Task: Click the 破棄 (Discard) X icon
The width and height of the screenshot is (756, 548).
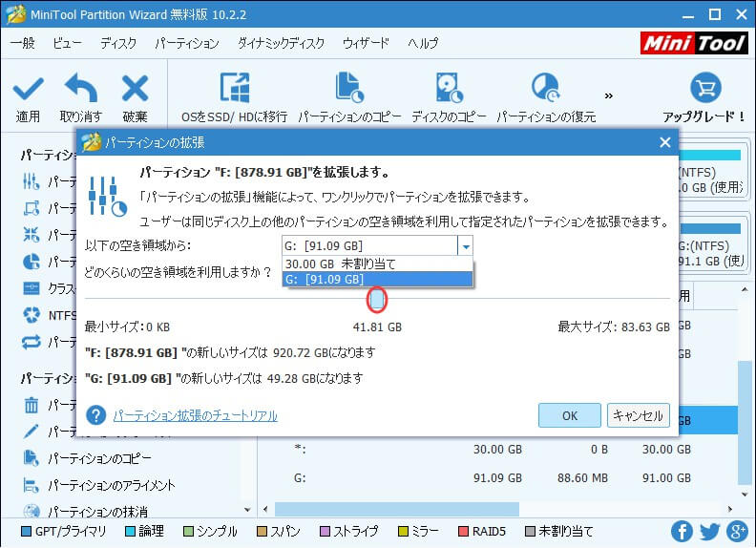Action: pyautogui.click(x=135, y=88)
